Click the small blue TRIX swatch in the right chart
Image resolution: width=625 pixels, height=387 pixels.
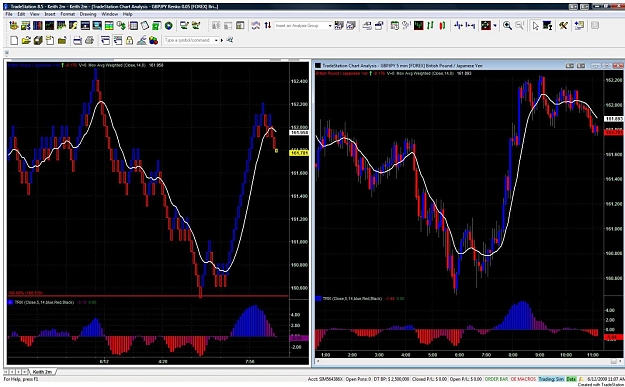coord(318,298)
